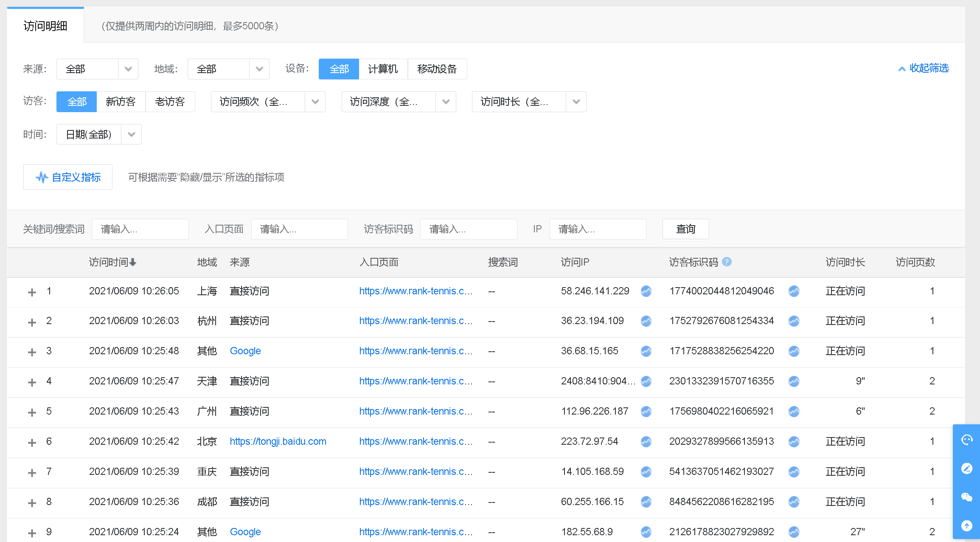
Task: Open WeChat icon in floating sidebar
Action: point(966,497)
